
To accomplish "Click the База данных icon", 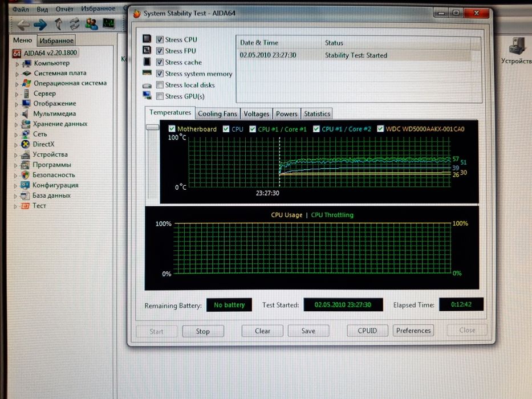I will [x=25, y=196].
